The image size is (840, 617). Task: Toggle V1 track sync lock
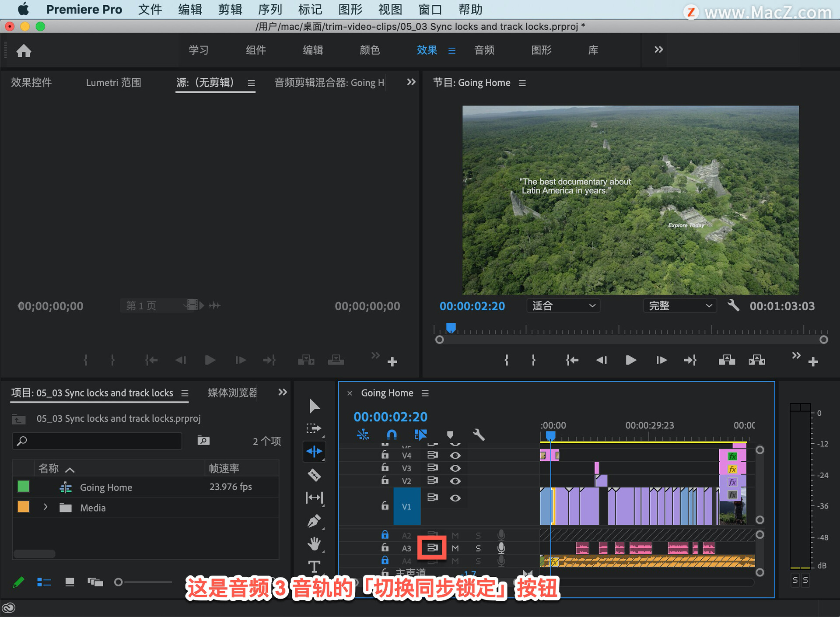tap(432, 498)
